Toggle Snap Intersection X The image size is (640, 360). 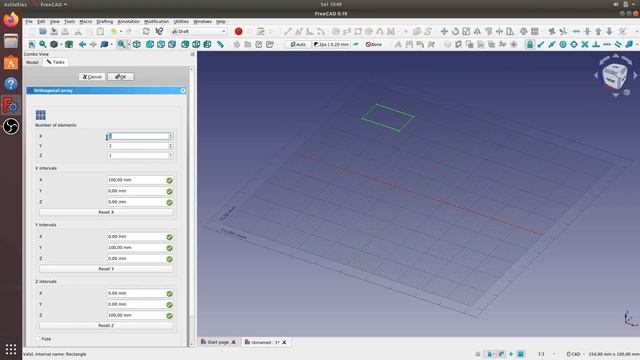tap(585, 44)
